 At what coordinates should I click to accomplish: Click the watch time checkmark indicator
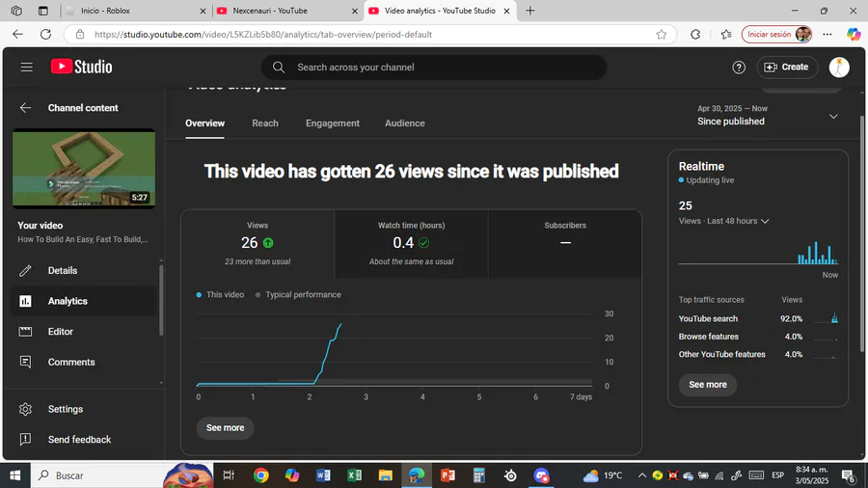click(424, 243)
